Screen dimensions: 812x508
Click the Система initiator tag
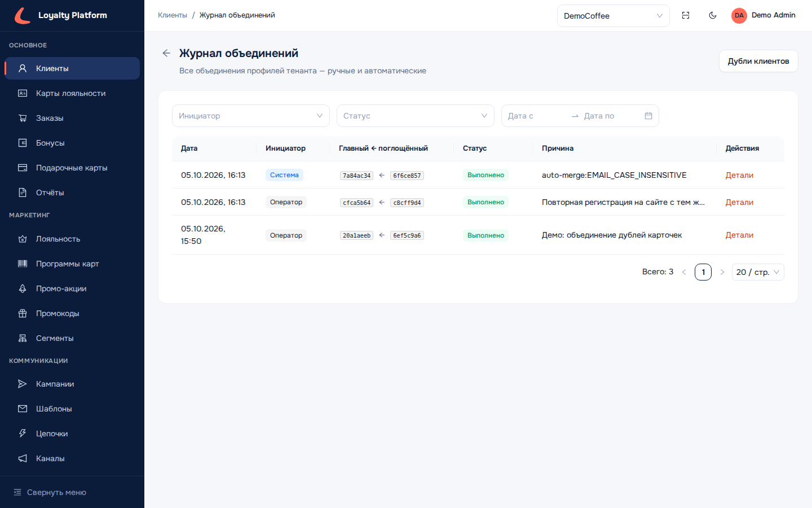point(284,175)
